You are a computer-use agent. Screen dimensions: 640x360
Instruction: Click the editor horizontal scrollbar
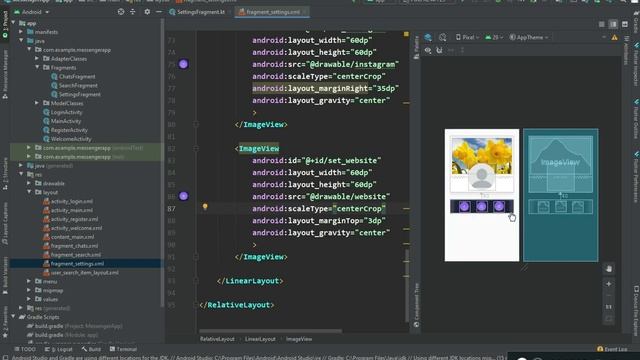[270, 331]
